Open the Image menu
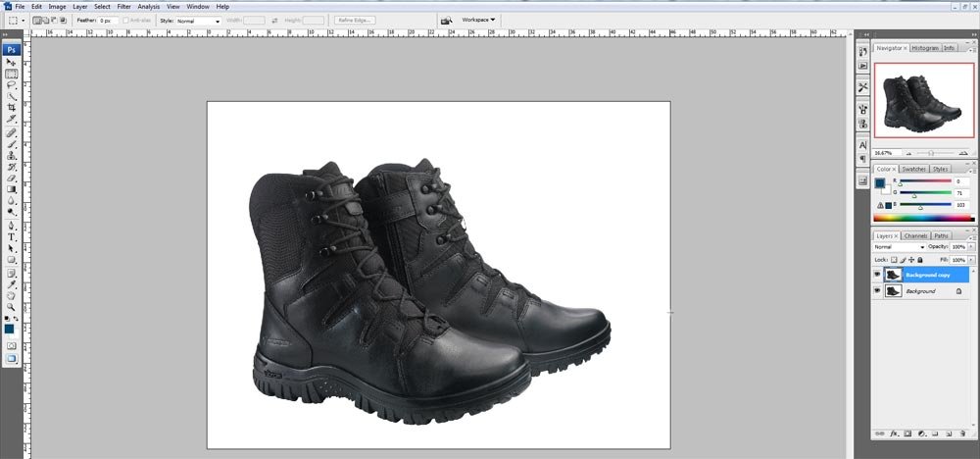The width and height of the screenshot is (980, 459). point(57,6)
